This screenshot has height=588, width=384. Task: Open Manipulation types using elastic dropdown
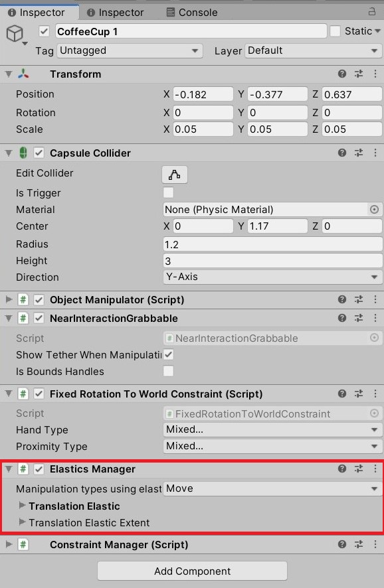[273, 488]
